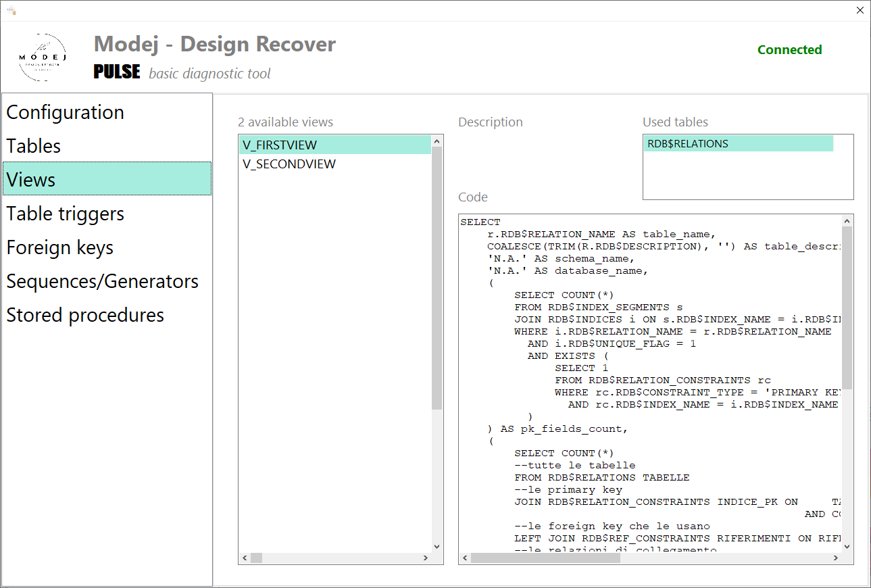Click the "--le primary key" comment line
This screenshot has height=588, width=871.
568,489
